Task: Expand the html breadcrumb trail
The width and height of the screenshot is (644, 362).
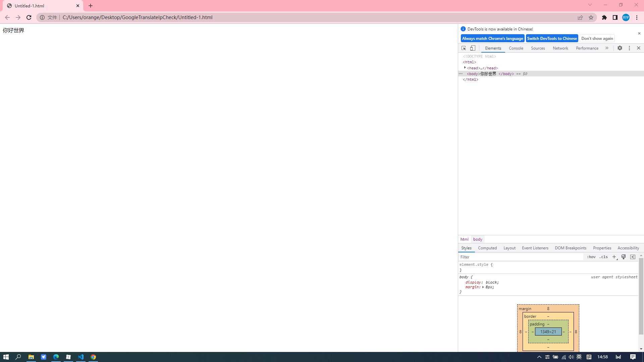Action: pos(465,239)
